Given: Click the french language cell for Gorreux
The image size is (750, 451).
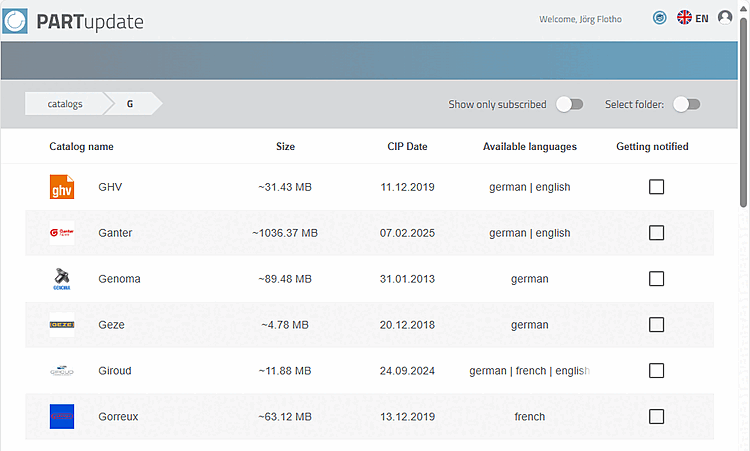Looking at the screenshot, I should coord(529,417).
